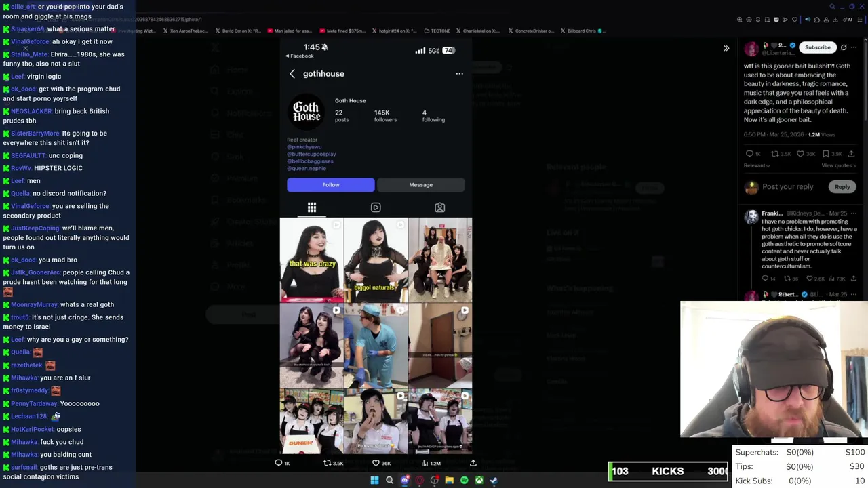Open three-dot menu on Franki's reply
Image resolution: width=868 pixels, height=488 pixels.
(x=853, y=213)
